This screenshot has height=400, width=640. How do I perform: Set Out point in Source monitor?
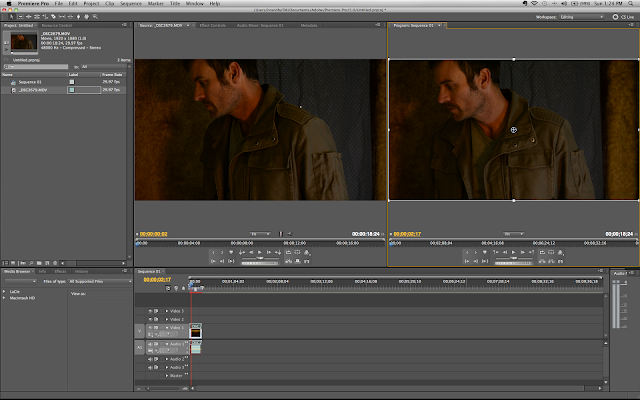(x=222, y=252)
